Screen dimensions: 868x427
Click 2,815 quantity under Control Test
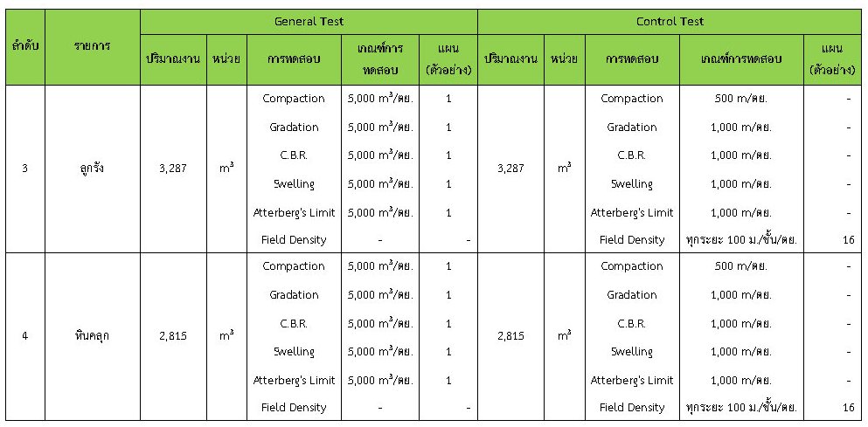(x=510, y=336)
